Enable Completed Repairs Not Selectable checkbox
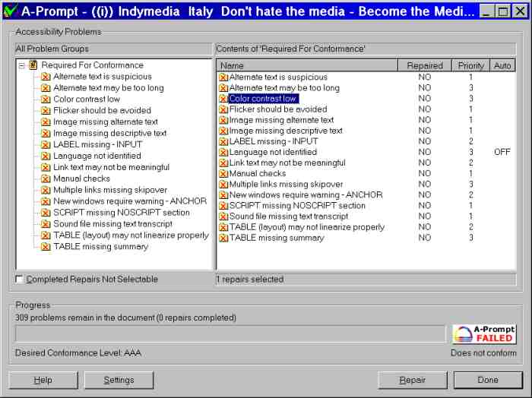The width and height of the screenshot is (532, 398). pyautogui.click(x=19, y=280)
